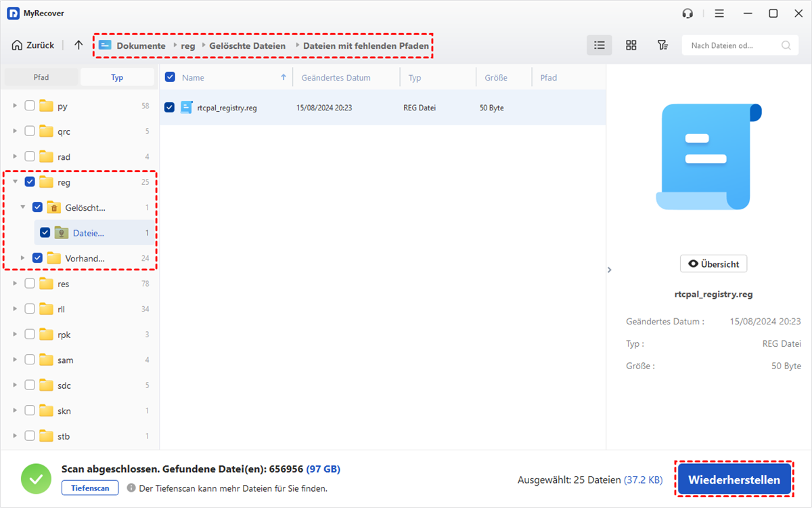The width and height of the screenshot is (812, 508).
Task: Click the Nach Dateien search field
Action: (x=731, y=46)
